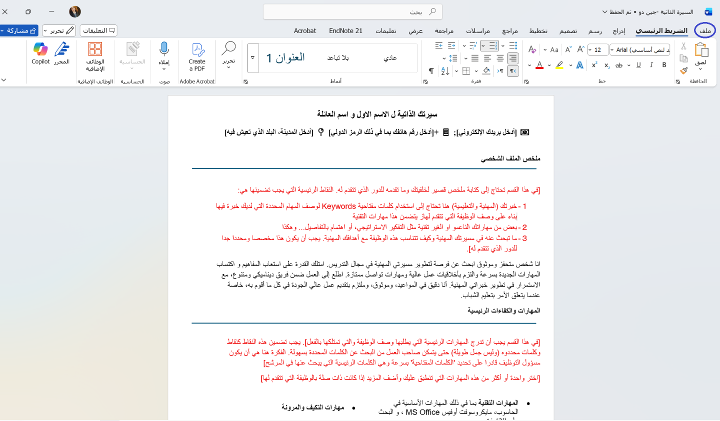The height and width of the screenshot is (421, 720).
Task: Click the Sort A-Z icon
Action: (x=445, y=71)
